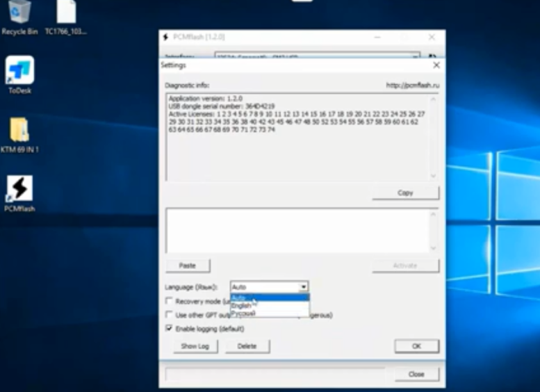This screenshot has height=392, width=540.
Task: Open the KTM 69 IN 1 folder
Action: point(19,135)
